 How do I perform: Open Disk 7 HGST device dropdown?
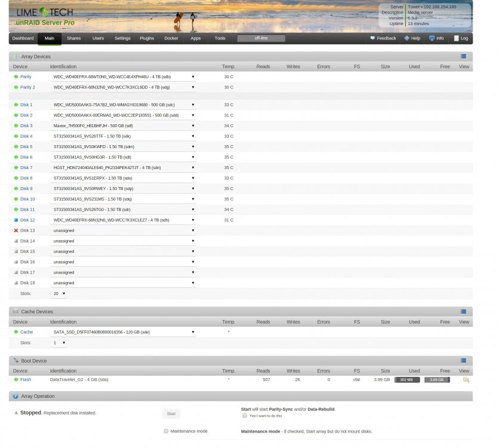[123, 167]
